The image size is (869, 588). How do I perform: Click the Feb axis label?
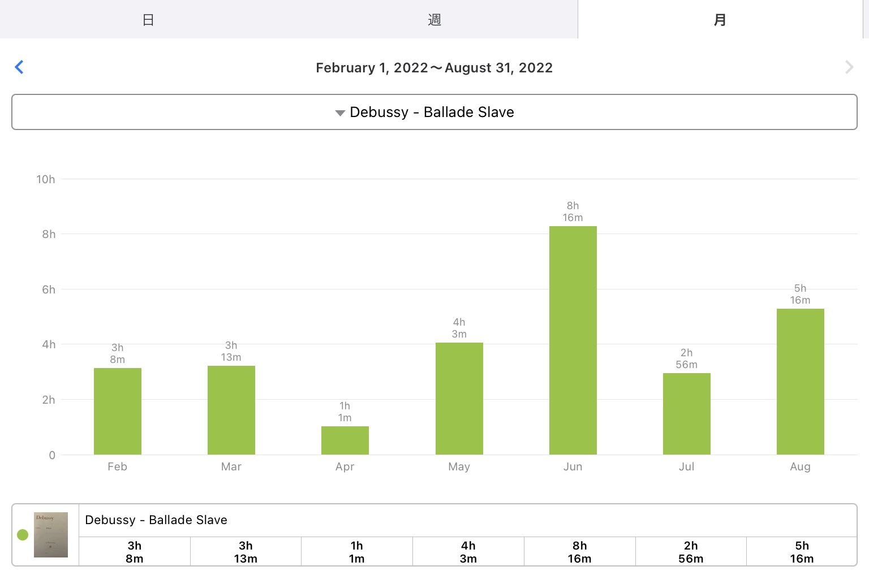point(118,466)
